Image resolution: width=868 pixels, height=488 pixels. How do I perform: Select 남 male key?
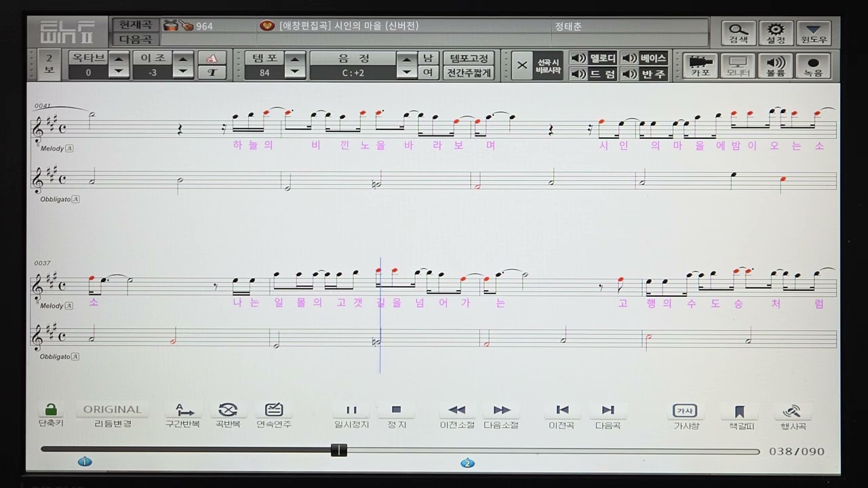click(x=428, y=58)
